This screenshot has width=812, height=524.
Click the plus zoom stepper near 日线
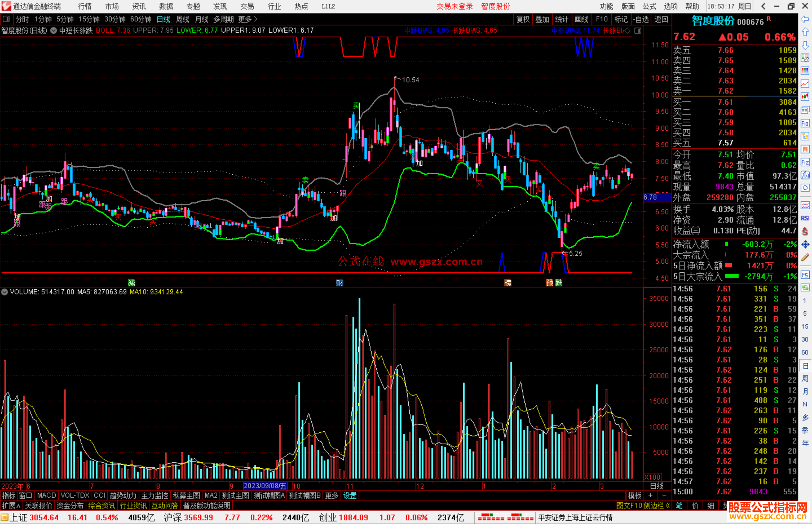point(650,495)
